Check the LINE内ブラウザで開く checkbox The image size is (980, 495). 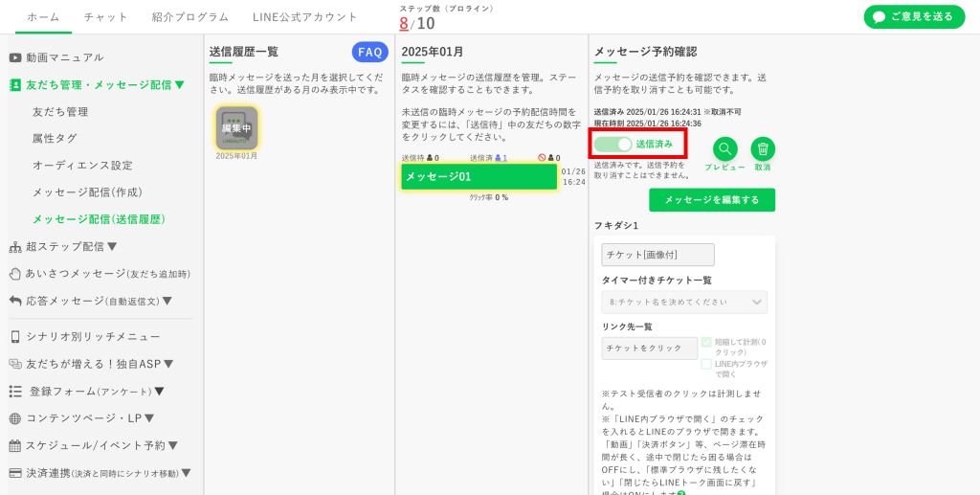coord(706,365)
